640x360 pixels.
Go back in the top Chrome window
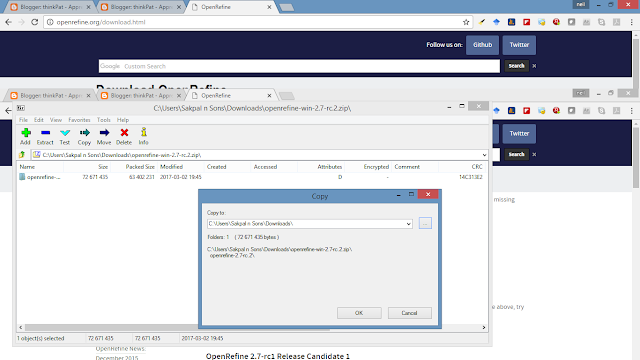coord(8,22)
